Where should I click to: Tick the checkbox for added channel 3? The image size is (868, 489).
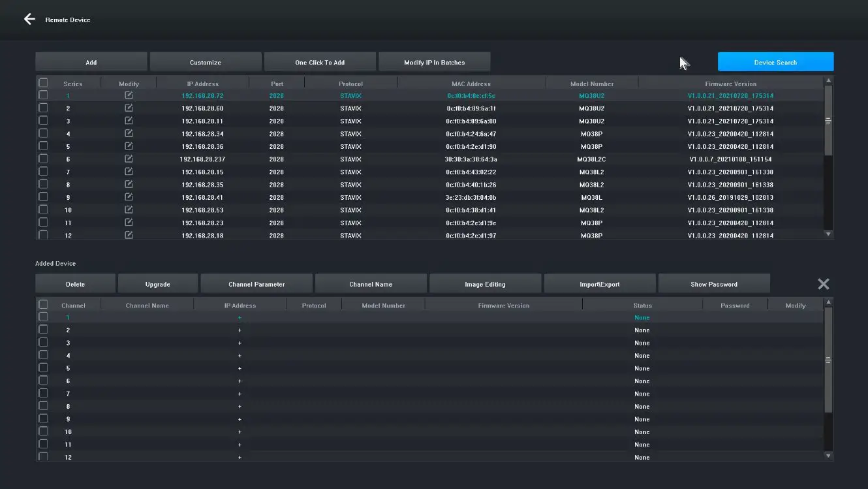[43, 342]
